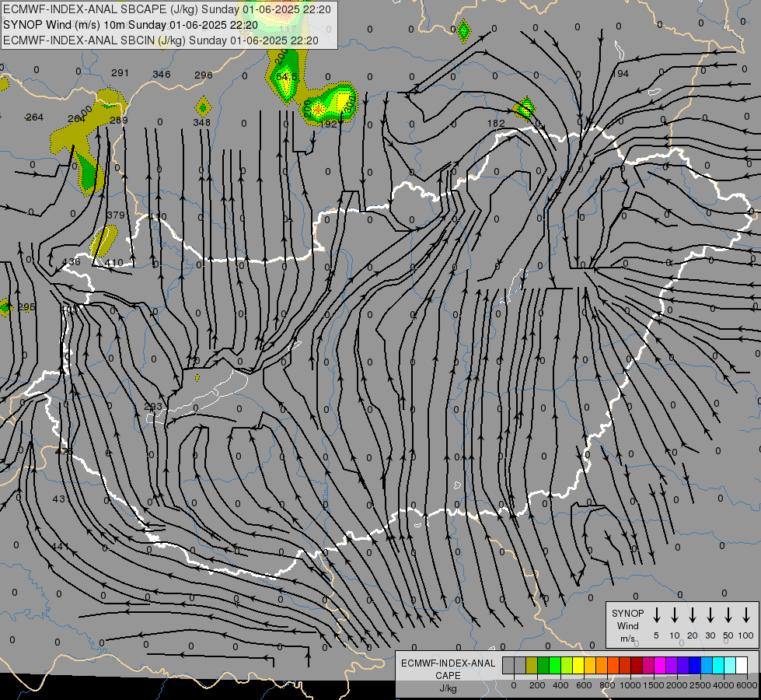Click the 200 tick label on CAPE scale

click(537, 685)
